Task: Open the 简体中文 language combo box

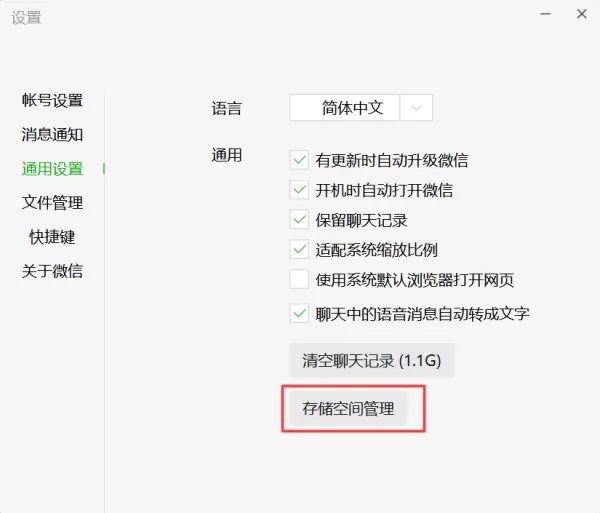Action: click(361, 108)
